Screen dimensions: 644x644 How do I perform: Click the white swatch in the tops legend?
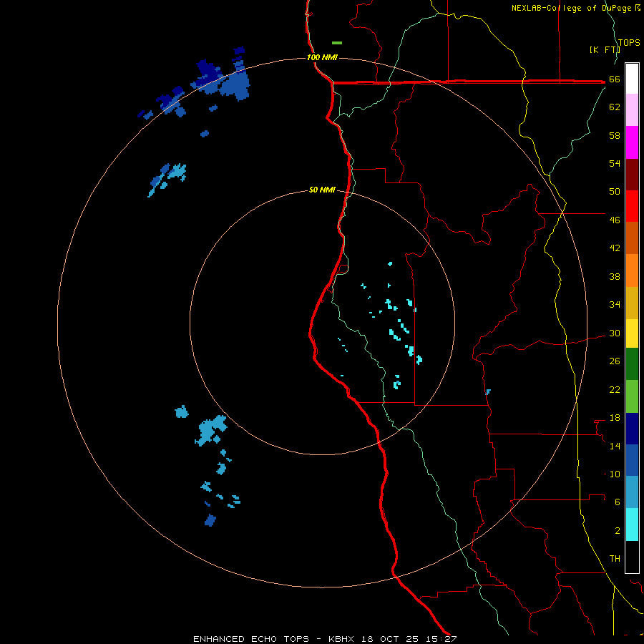[632, 79]
